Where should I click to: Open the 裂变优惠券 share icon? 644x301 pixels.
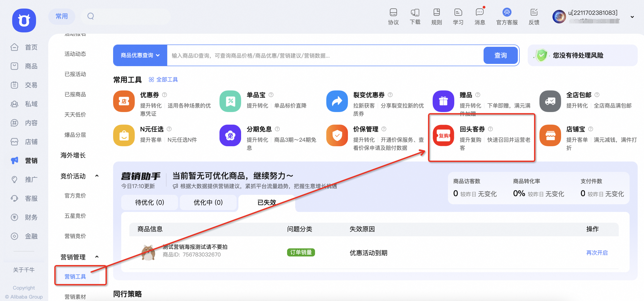[337, 101]
